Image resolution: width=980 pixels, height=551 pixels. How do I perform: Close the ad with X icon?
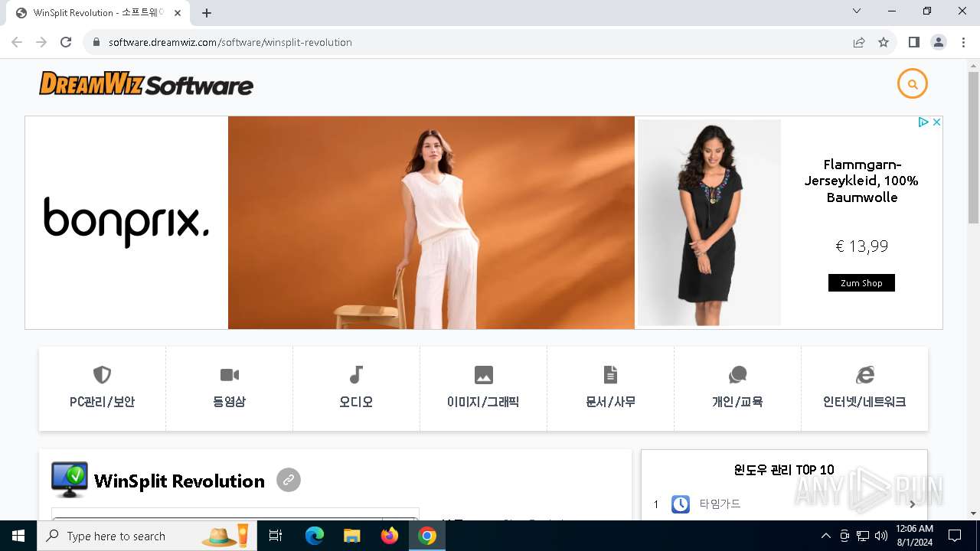[x=936, y=122]
